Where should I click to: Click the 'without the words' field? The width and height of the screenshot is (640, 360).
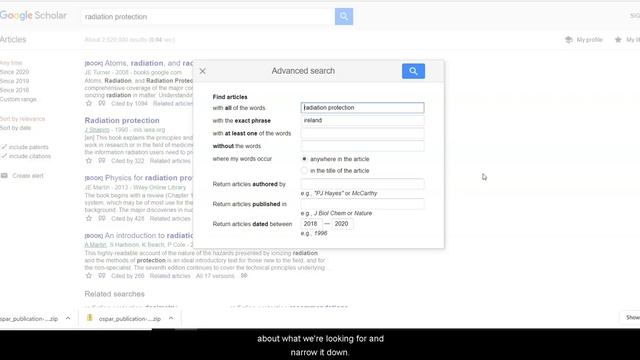coord(362,146)
